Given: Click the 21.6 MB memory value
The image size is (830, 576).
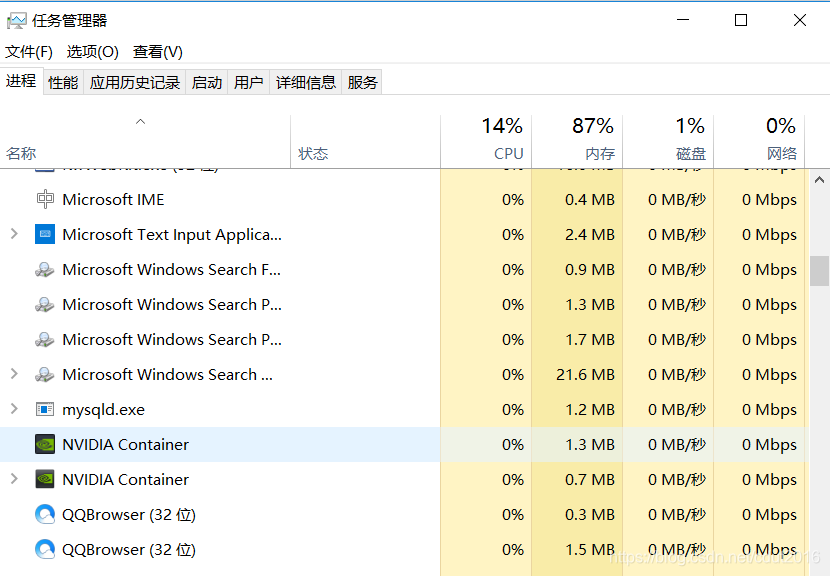Looking at the screenshot, I should coord(585,374).
